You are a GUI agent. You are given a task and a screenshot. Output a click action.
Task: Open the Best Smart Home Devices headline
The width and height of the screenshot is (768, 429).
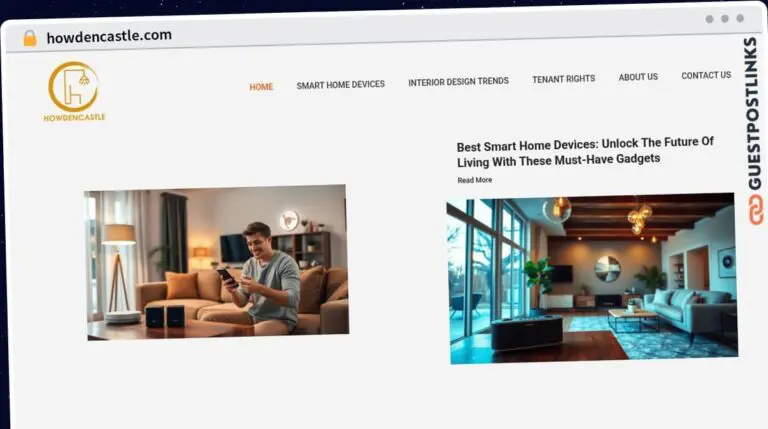coord(585,151)
